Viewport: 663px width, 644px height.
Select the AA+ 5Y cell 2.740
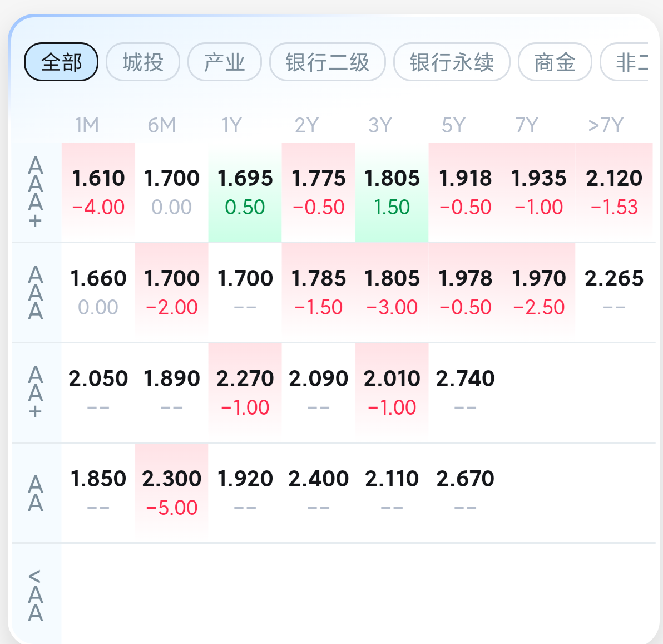[x=465, y=392]
